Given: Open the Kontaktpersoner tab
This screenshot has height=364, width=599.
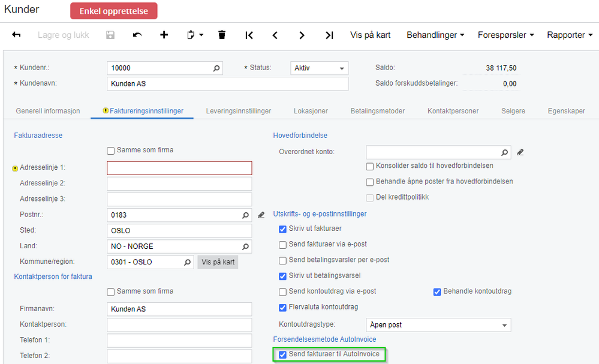Looking at the screenshot, I should 453,111.
